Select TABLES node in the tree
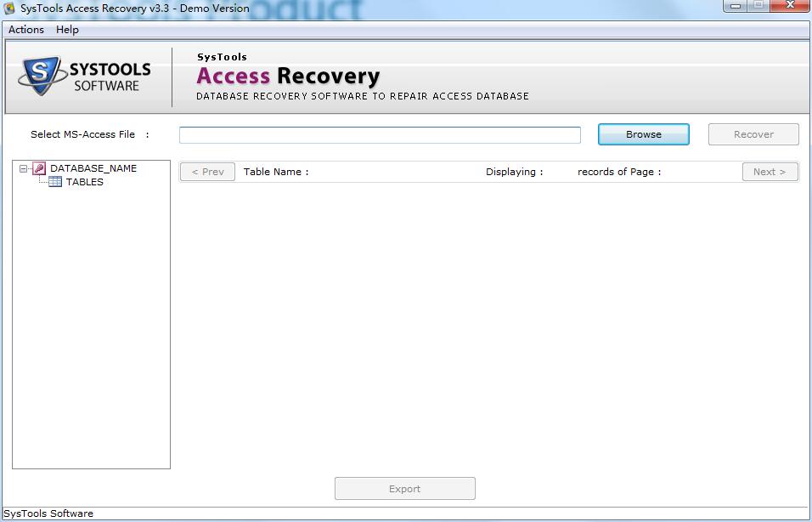812x522 pixels. click(x=84, y=182)
